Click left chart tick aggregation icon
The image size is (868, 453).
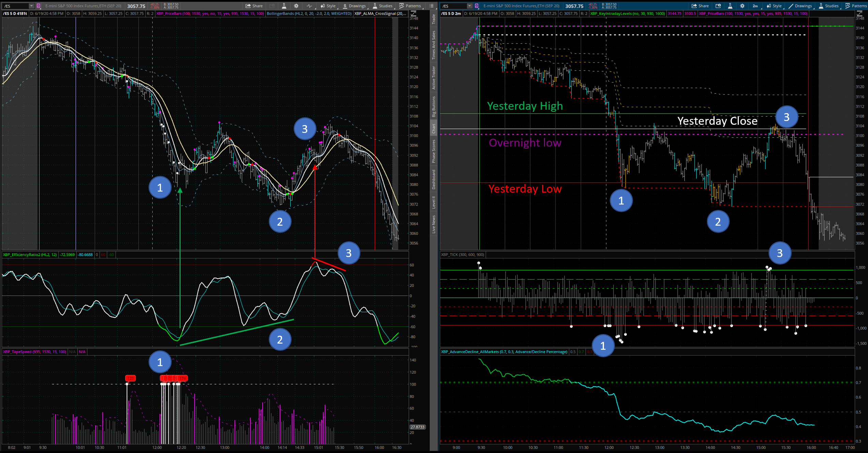point(309,6)
